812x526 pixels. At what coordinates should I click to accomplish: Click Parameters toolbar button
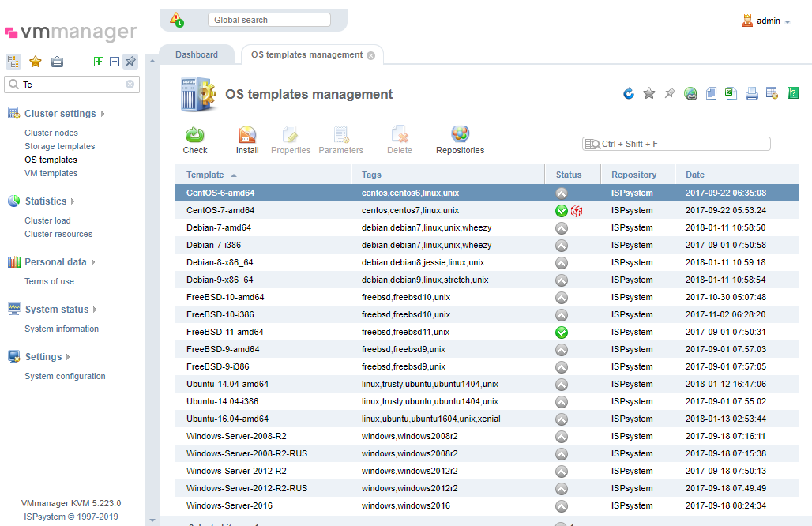click(340, 141)
